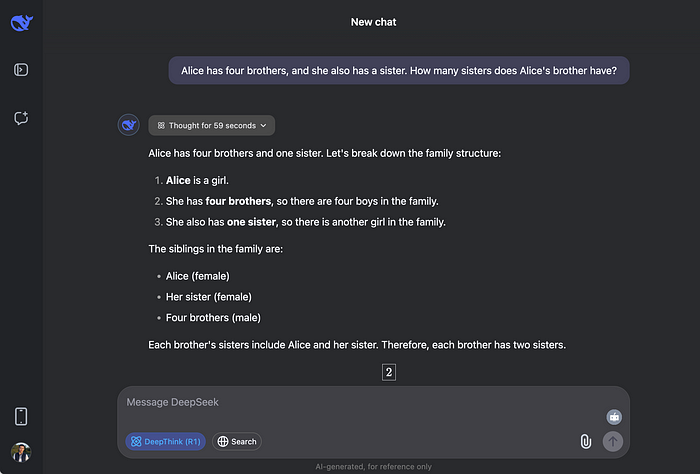Image resolution: width=700 pixels, height=474 pixels.
Task: Click the DeepSeek avatar beside the response
Action: click(129, 125)
